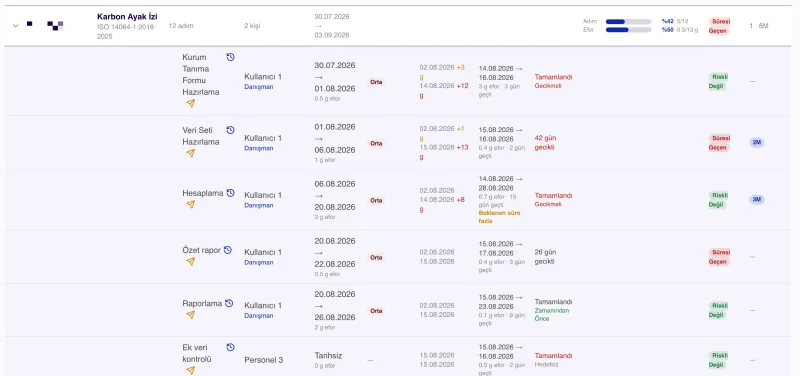Click Süresi Geçen badge on Veri Seti Hazırlama row
Viewport: 800px width, 376px height.
click(x=719, y=143)
